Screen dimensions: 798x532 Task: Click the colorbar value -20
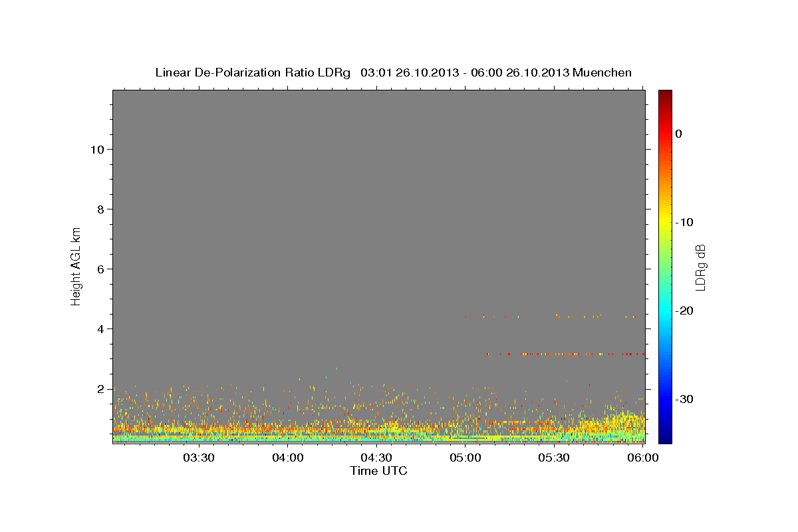click(x=684, y=311)
